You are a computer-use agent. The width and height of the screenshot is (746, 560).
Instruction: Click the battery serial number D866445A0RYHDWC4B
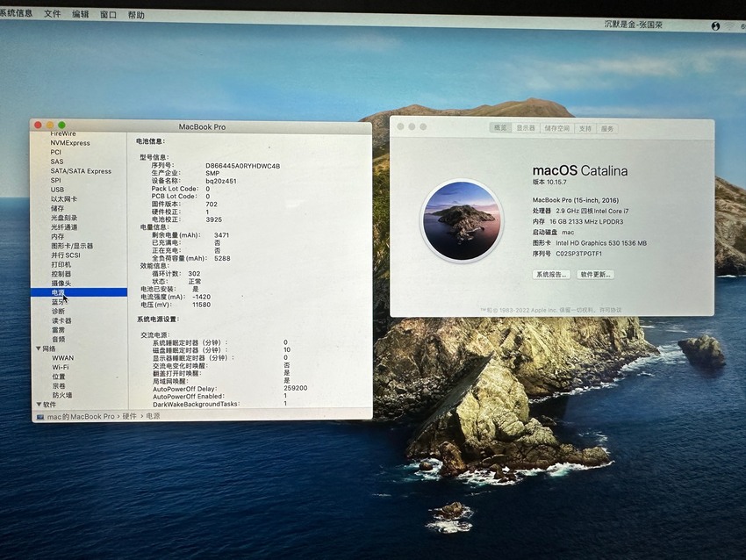click(x=242, y=166)
